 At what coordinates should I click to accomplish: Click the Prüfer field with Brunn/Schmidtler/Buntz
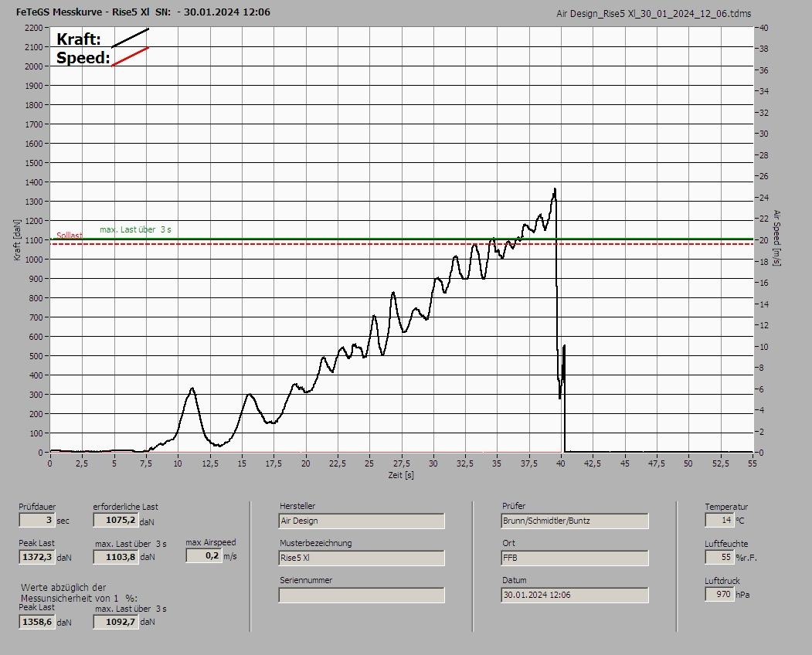(x=574, y=521)
